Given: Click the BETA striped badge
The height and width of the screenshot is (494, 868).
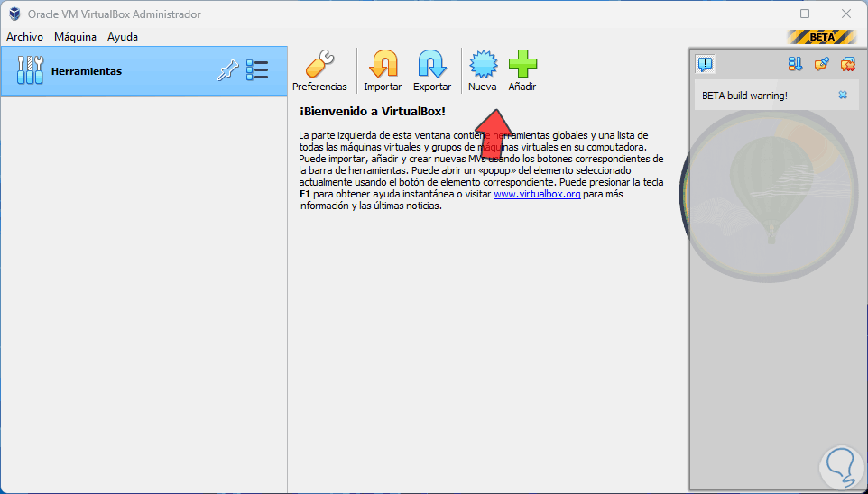Looking at the screenshot, I should [821, 37].
